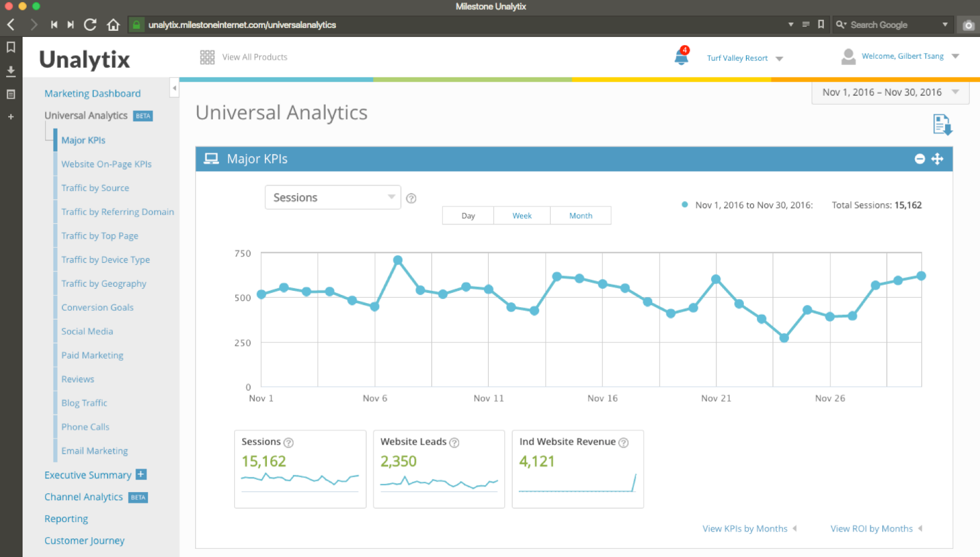This screenshot has width=980, height=557.
Task: Reload the page with the refresh icon
Action: (x=90, y=25)
